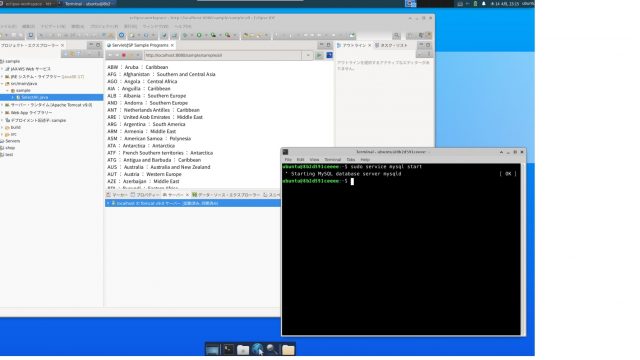Toggle Link with Editor in Project Explorer
Viewport: 640px width, 360px height.
coord(72,54)
